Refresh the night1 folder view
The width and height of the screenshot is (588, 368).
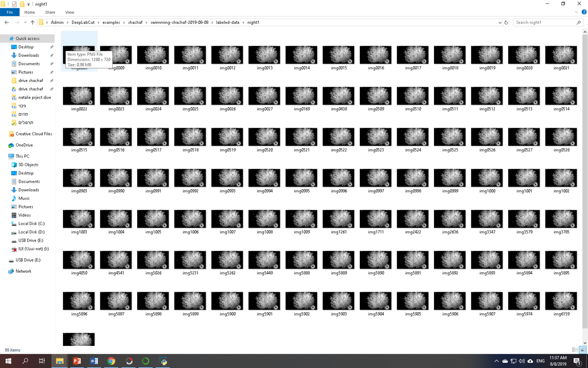pos(506,22)
